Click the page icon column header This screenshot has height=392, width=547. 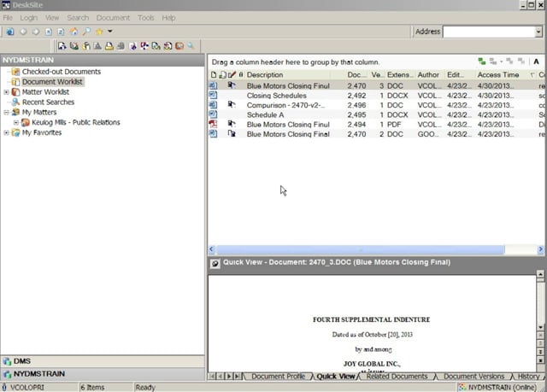pyautogui.click(x=214, y=74)
